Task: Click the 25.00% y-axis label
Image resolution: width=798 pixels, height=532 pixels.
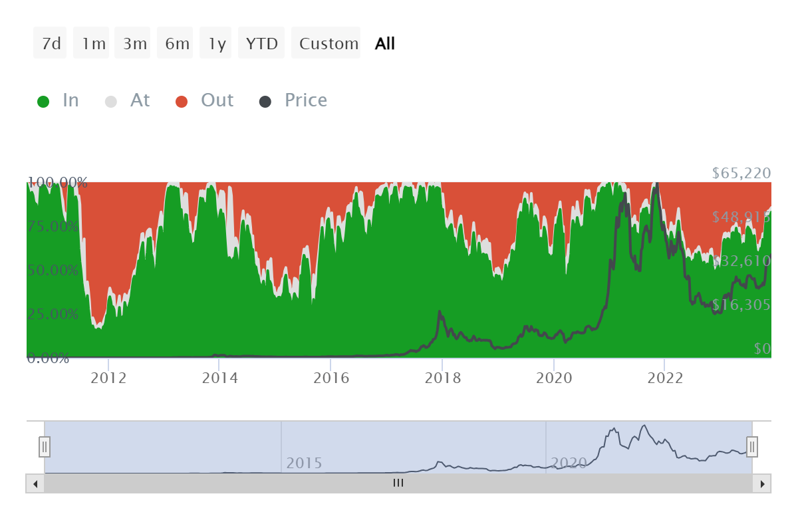Action: coord(53,314)
